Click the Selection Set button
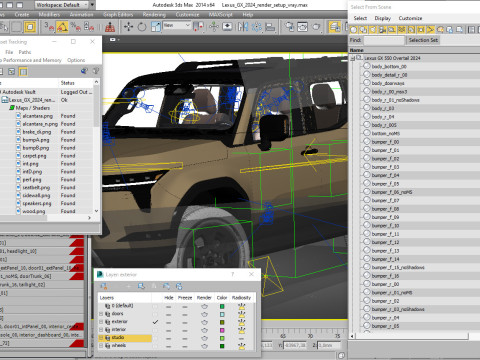480x360 pixels. (x=423, y=40)
